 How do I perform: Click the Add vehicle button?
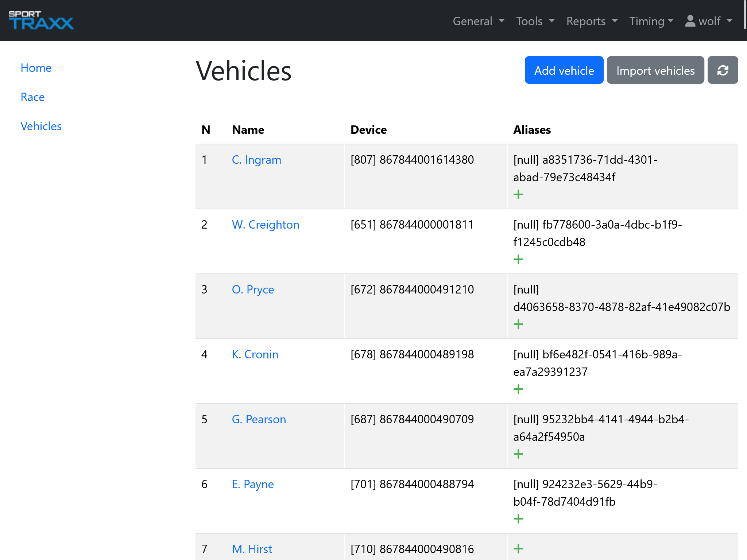pos(564,70)
